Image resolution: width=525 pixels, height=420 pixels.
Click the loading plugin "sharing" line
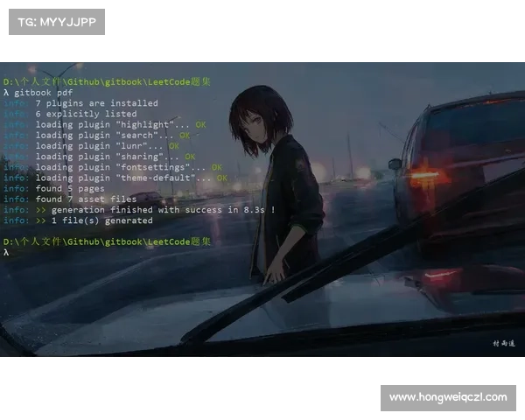click(99, 157)
